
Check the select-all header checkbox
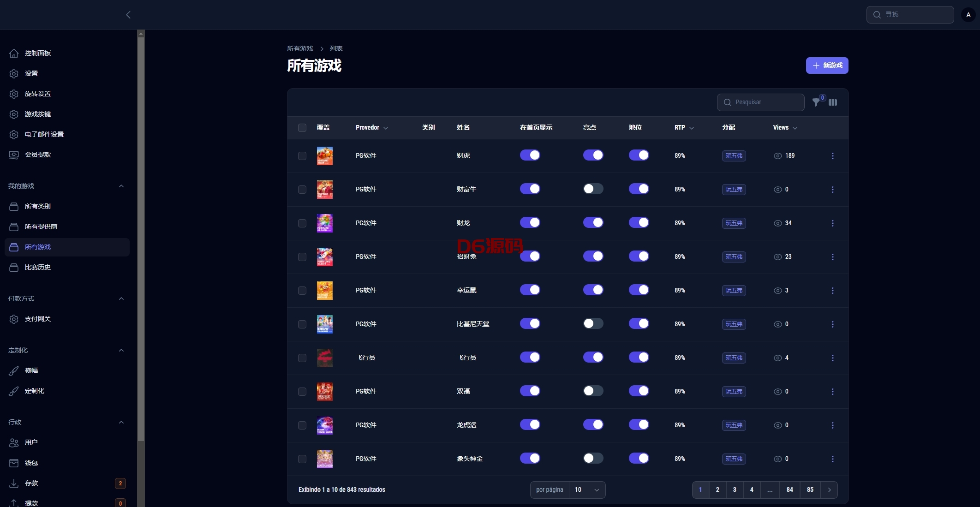pyautogui.click(x=302, y=128)
